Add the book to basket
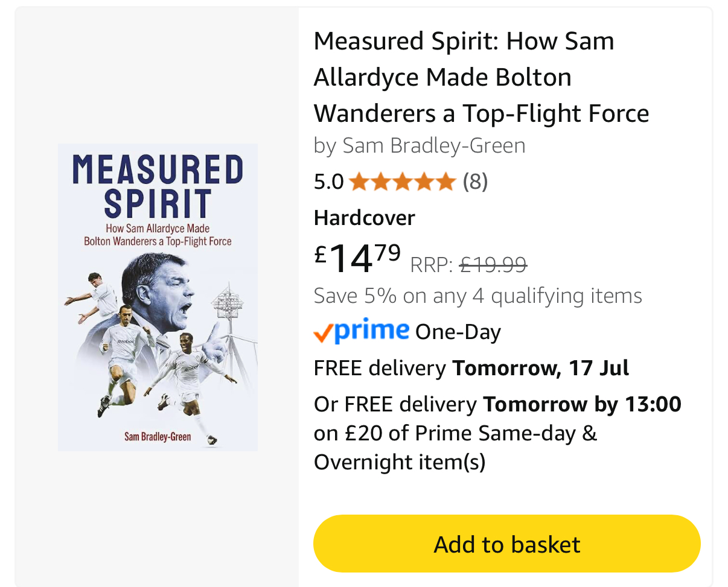This screenshot has height=587, width=728. (x=506, y=544)
